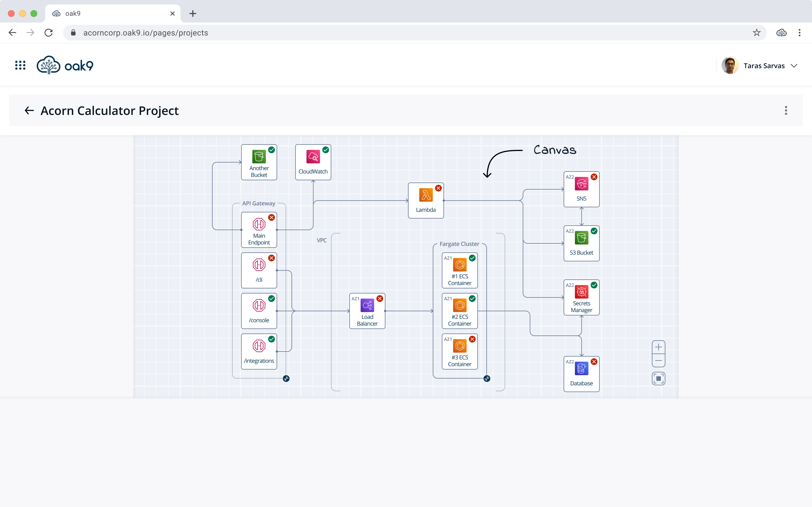812x507 pixels.
Task: Expand the Taras Sarvas user dropdown
Action: (x=794, y=66)
